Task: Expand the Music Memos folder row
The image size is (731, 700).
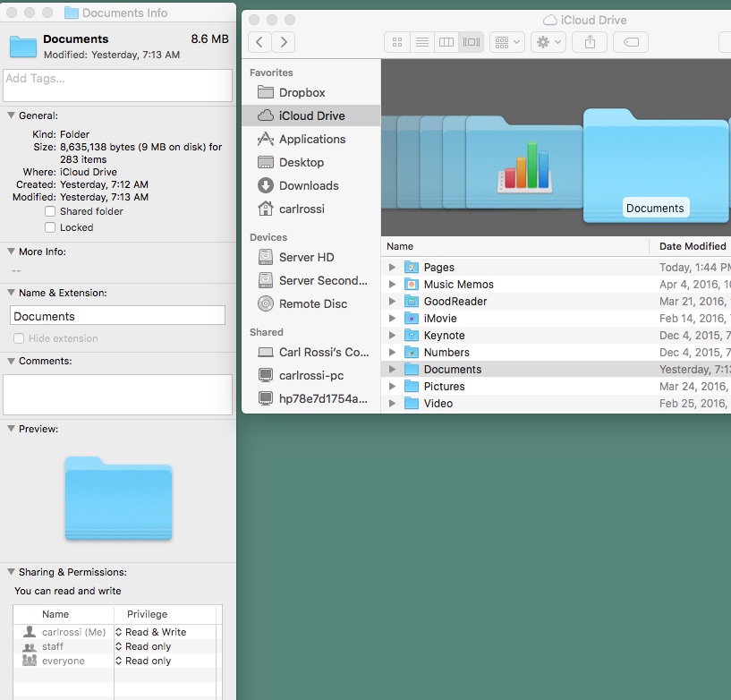Action: coord(392,284)
